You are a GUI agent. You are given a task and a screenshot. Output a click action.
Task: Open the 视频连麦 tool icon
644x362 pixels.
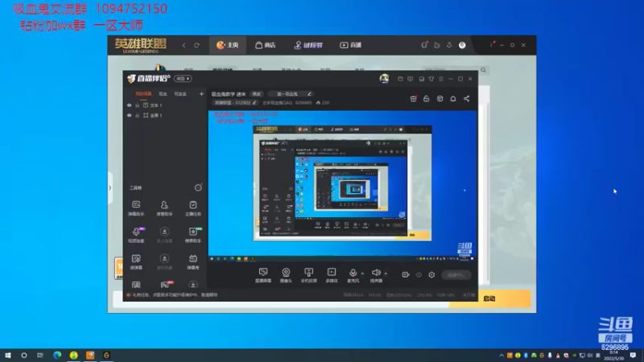136,235
